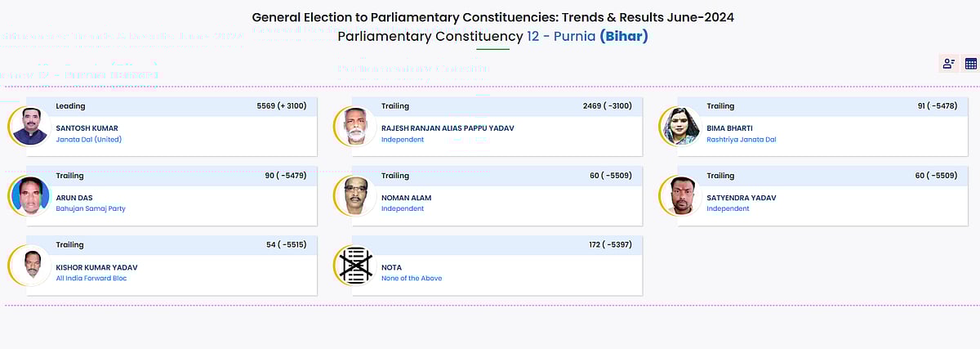Open the Rashtriya Janata Dal link
The height and width of the screenshot is (349, 980).
coord(741,140)
